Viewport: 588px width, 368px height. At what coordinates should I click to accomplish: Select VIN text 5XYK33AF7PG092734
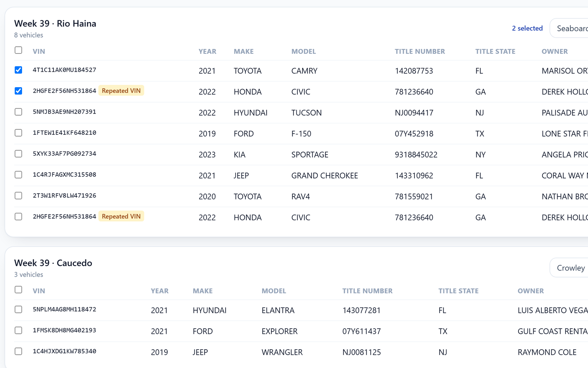coord(64,154)
